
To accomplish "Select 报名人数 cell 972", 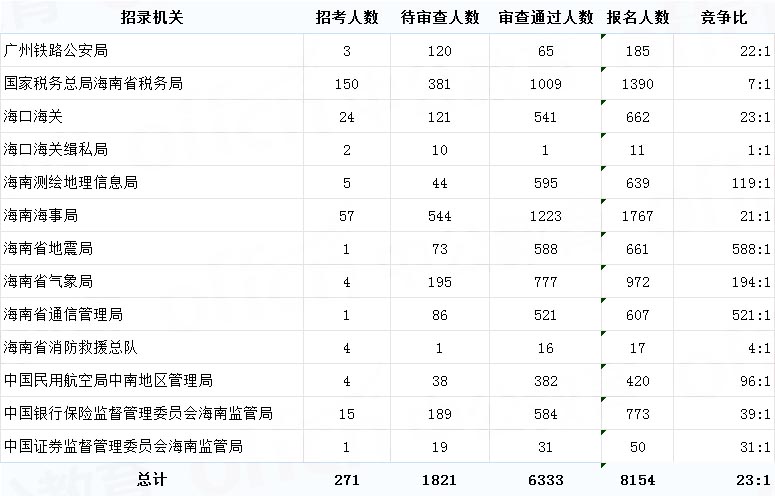I will (638, 282).
